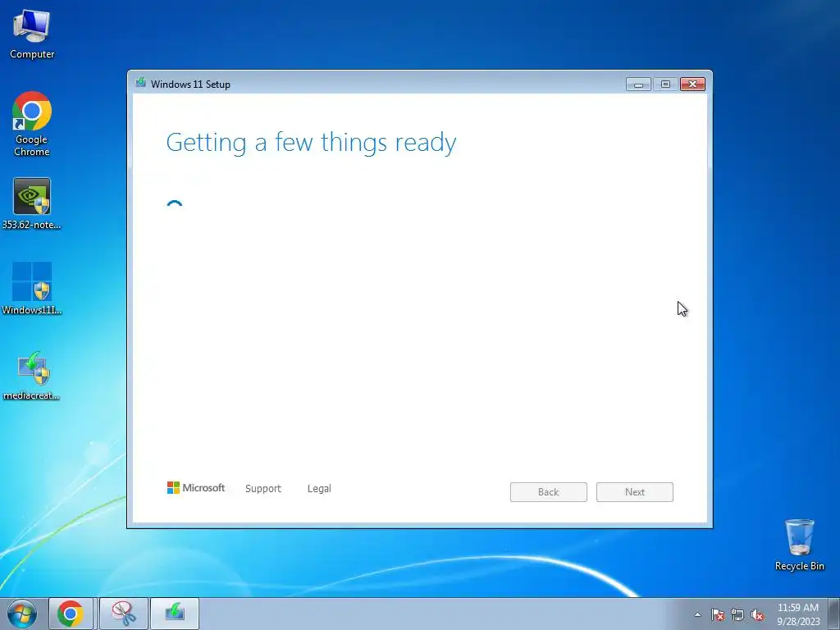
Task: Select the Google Chrome desktop shortcut
Action: [x=32, y=124]
